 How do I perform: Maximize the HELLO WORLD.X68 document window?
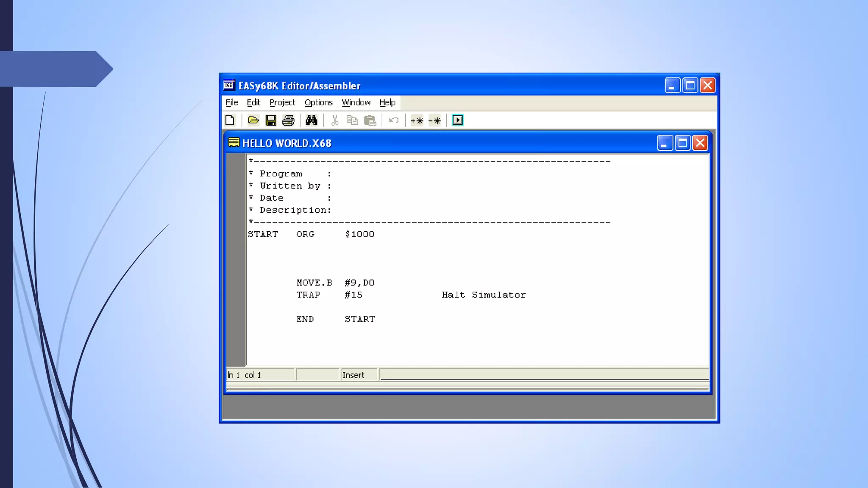682,143
